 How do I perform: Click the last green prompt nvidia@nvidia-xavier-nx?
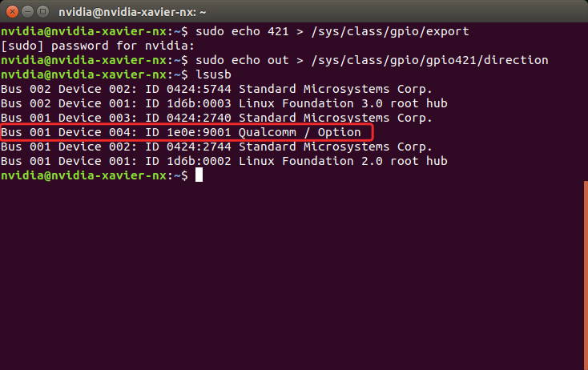point(83,175)
